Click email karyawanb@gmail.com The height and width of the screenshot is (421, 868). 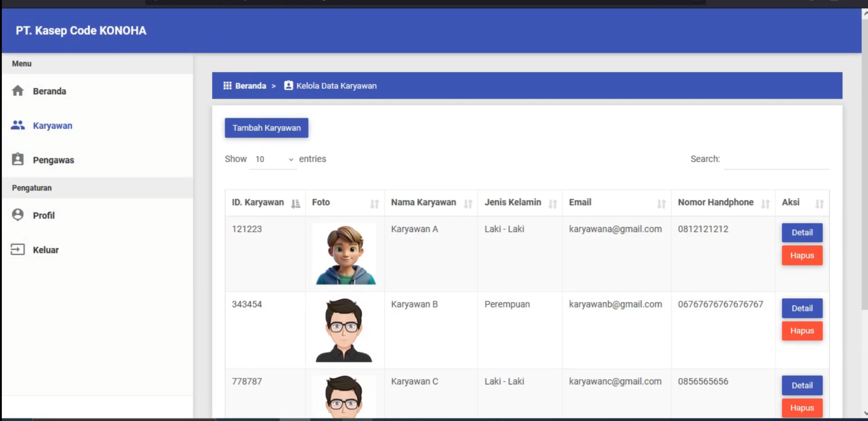click(616, 304)
